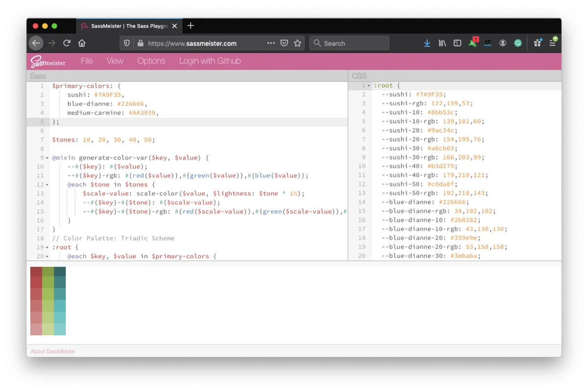Open extension icon with red badge

pos(473,43)
